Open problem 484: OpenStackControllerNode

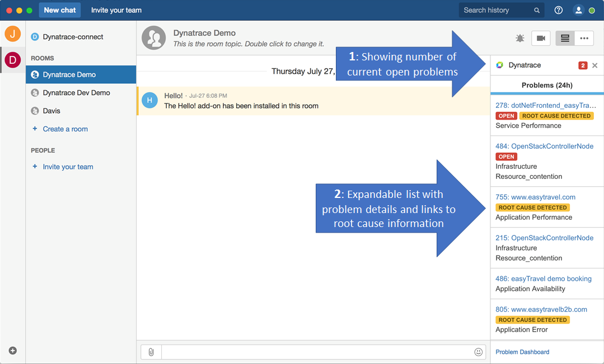pyautogui.click(x=544, y=146)
